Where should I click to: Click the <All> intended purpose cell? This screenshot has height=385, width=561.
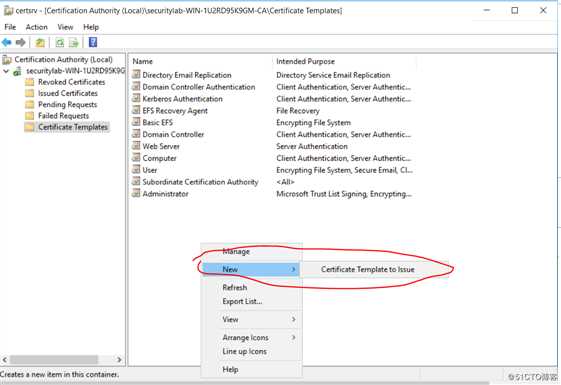pyautogui.click(x=285, y=182)
